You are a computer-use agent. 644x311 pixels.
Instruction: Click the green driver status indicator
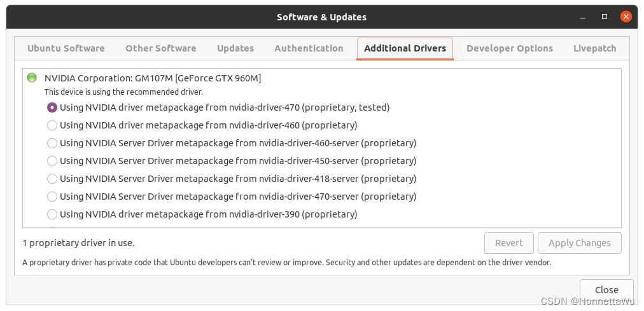pyautogui.click(x=32, y=78)
